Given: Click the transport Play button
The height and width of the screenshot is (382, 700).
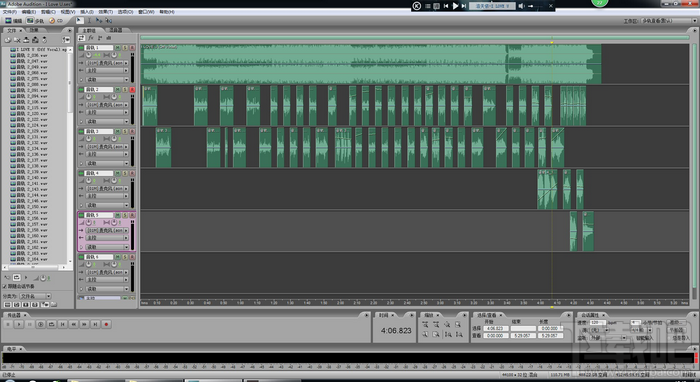Looking at the screenshot, I should (19, 324).
